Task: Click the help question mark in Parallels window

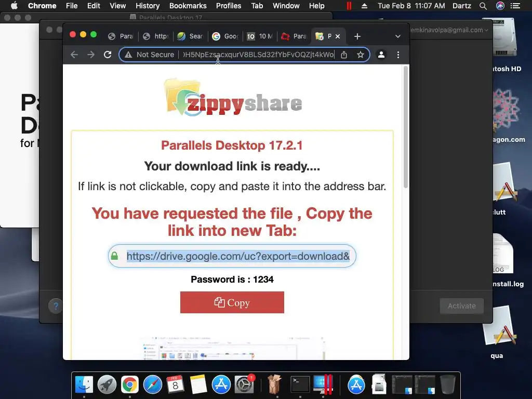Action: click(x=56, y=306)
